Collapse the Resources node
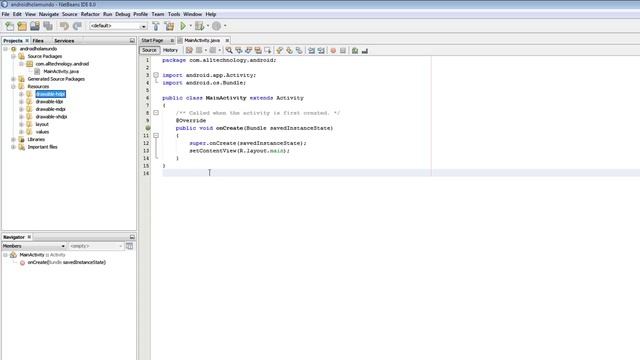 click(13, 87)
